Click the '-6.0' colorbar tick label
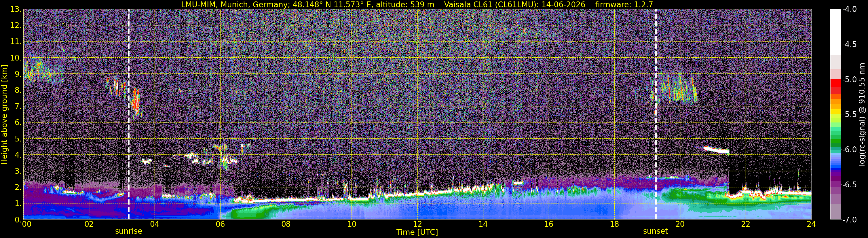The height and width of the screenshot is (238, 868). coord(849,149)
